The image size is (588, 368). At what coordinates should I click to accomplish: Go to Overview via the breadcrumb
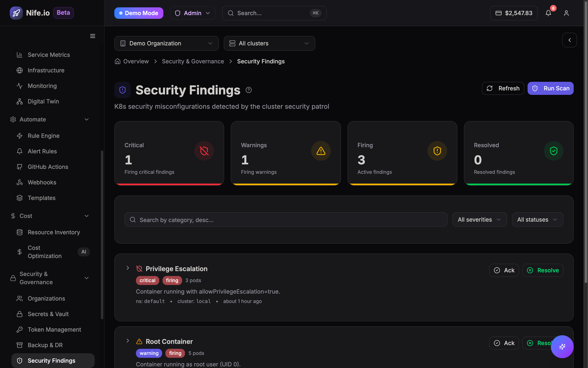pyautogui.click(x=136, y=61)
